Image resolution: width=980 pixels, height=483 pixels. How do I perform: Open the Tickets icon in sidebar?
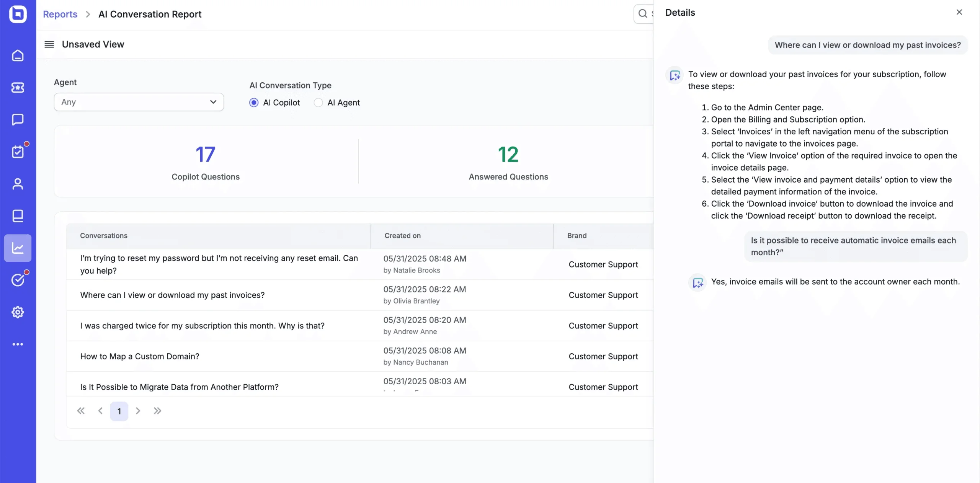pyautogui.click(x=18, y=88)
